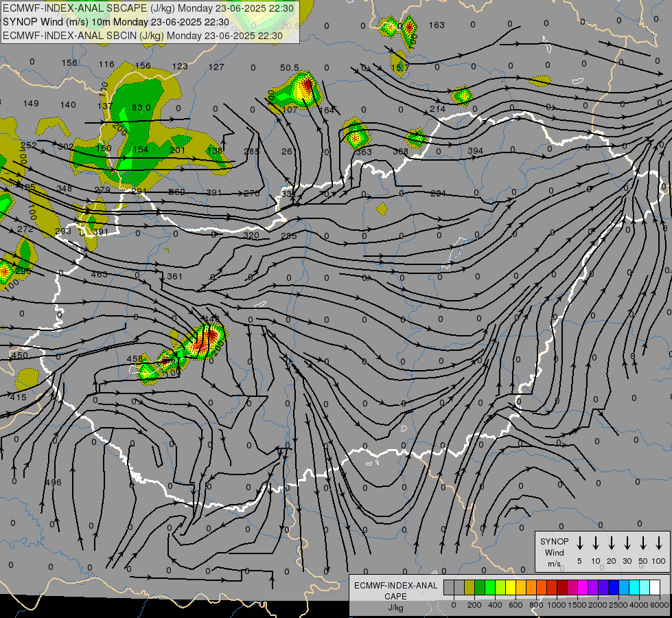
Task: Select the deep blue swatch before 2500
Action: click(x=613, y=587)
